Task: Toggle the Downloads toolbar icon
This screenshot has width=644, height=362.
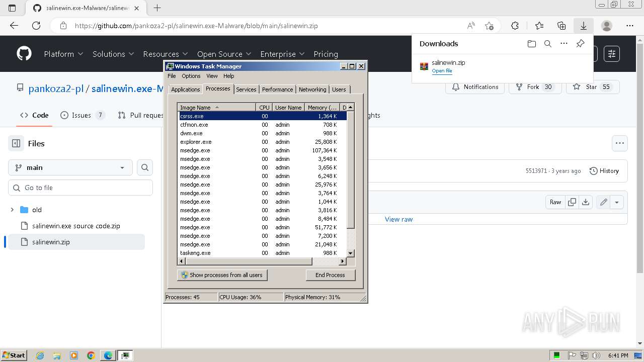Action: click(584, 26)
